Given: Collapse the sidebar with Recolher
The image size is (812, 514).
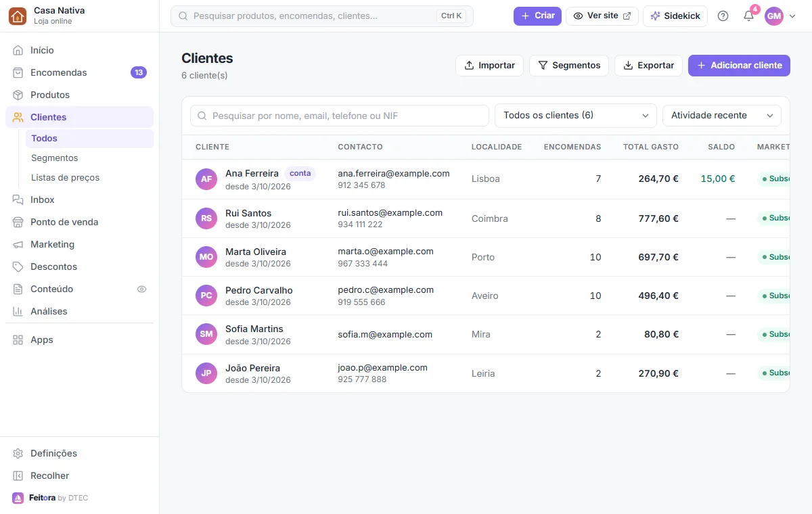Looking at the screenshot, I should pos(80,475).
